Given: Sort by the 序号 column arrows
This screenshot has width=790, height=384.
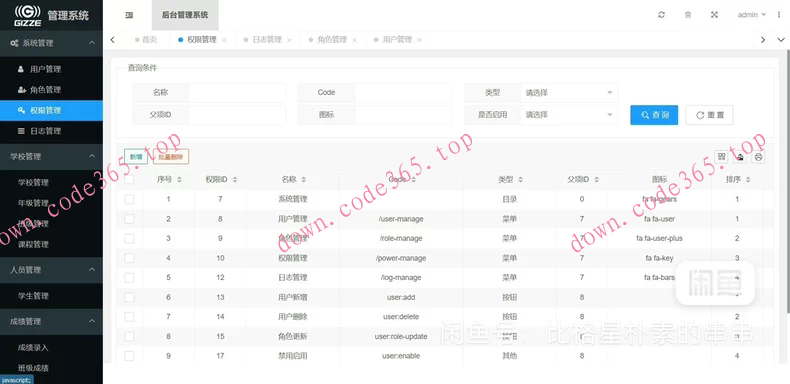Looking at the screenshot, I should point(179,179).
